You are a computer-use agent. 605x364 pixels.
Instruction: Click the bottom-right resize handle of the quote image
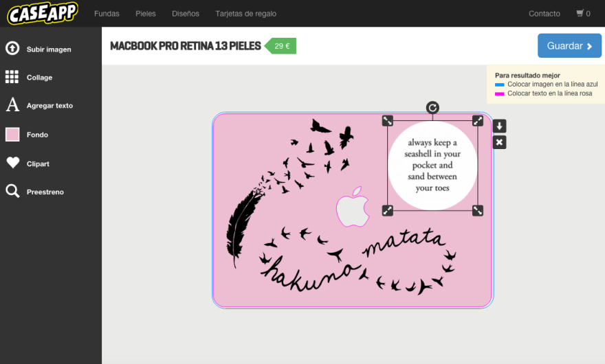pyautogui.click(x=478, y=211)
